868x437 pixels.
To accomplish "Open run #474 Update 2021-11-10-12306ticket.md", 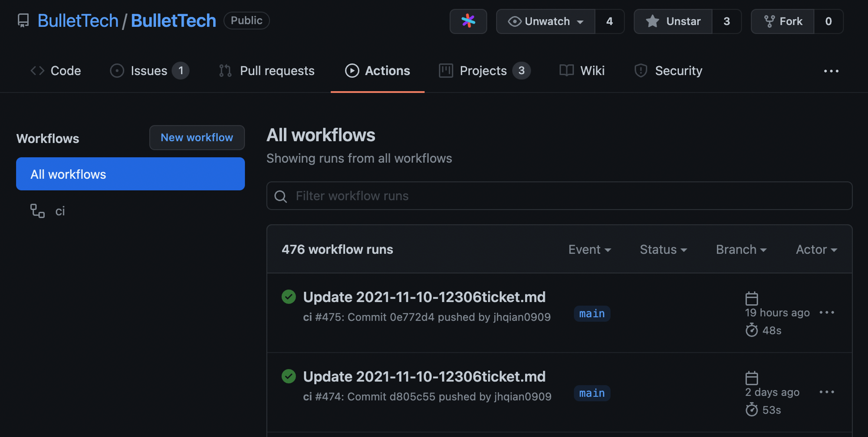I will [x=424, y=377].
